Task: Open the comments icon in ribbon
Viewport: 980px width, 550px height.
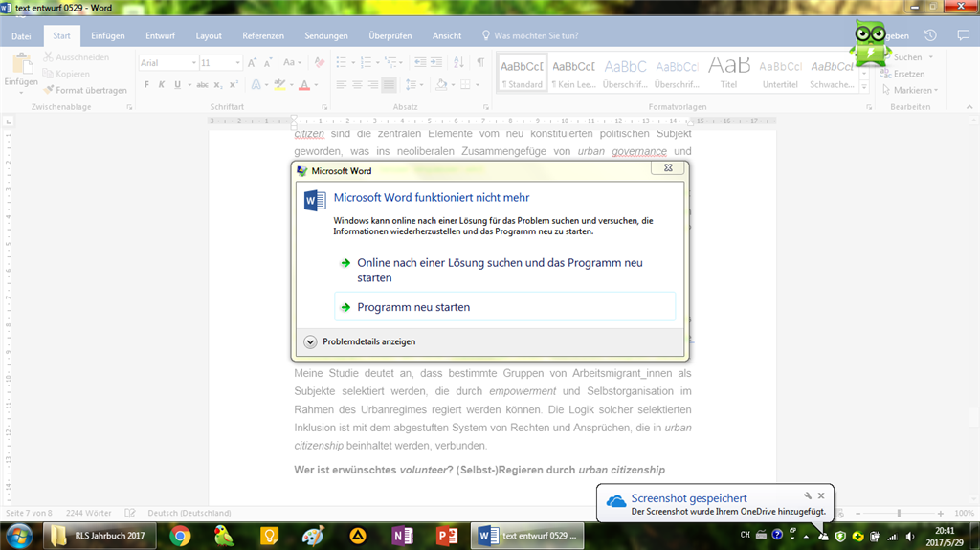Action: (963, 35)
